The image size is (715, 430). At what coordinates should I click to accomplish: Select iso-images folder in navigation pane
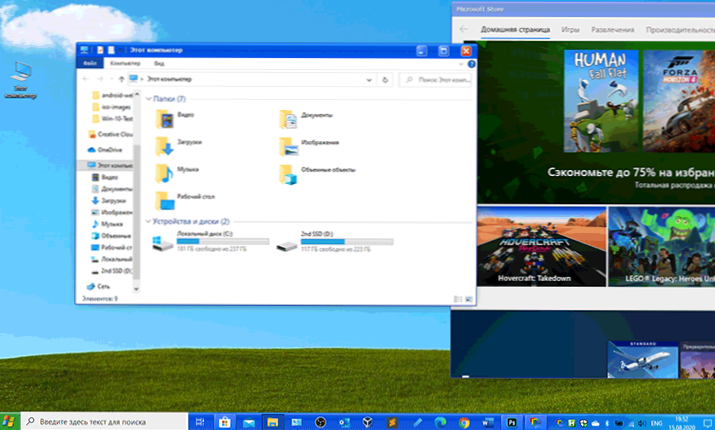pos(112,107)
